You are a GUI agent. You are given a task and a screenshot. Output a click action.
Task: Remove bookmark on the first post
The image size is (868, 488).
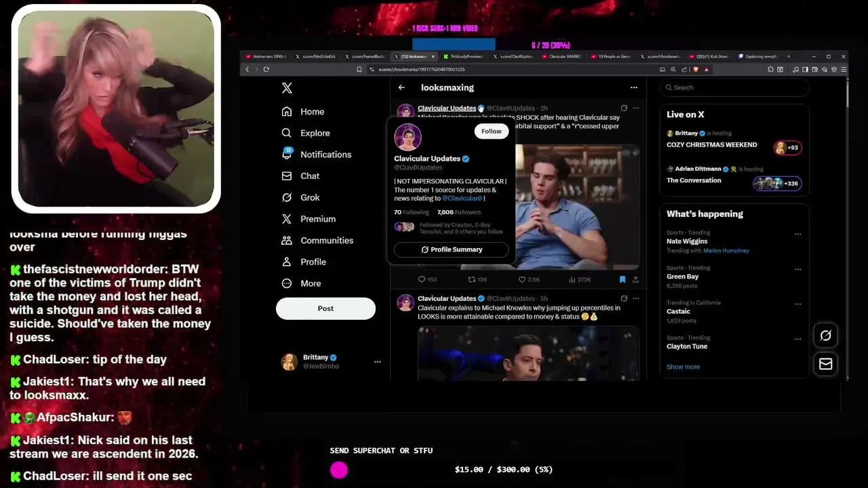622,279
